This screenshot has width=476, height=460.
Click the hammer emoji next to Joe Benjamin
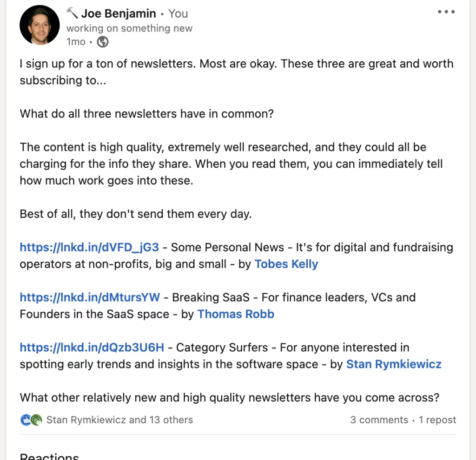coord(72,13)
